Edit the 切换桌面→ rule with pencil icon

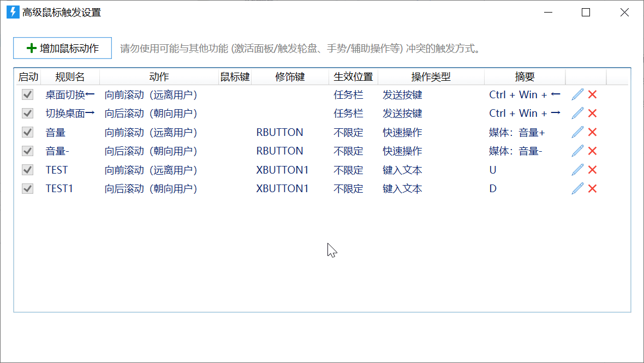[577, 114]
